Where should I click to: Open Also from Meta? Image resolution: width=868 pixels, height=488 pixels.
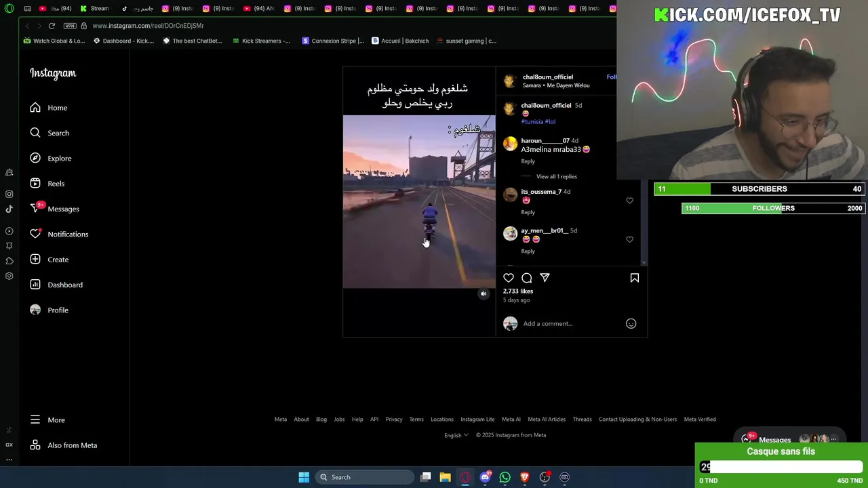(64, 445)
